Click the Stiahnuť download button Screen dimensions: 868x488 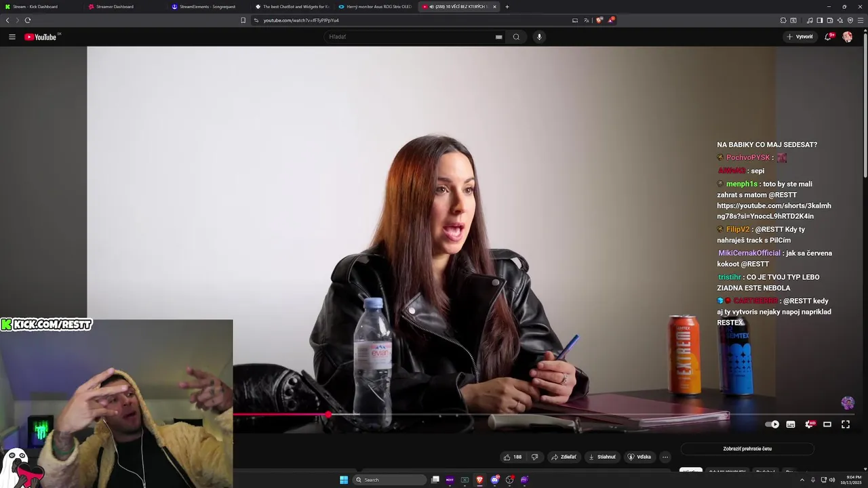tap(602, 457)
